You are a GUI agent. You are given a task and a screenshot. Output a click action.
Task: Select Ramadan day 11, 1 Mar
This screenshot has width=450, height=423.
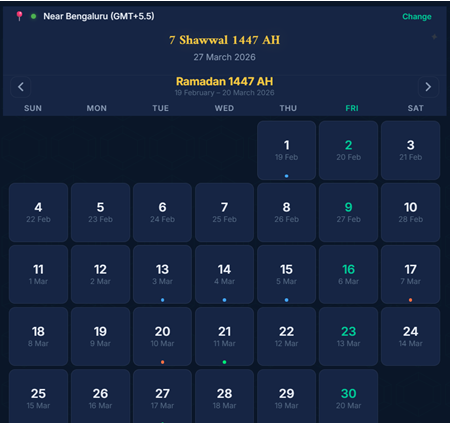(x=38, y=274)
